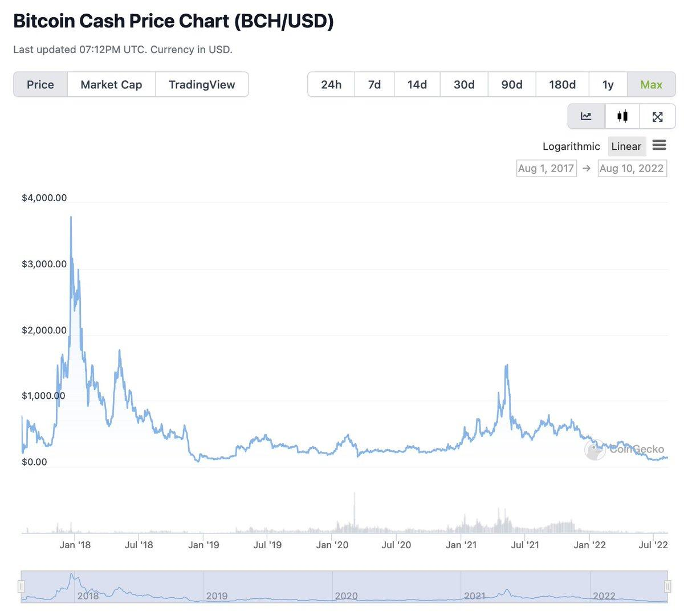Grab the left navigator range handle
This screenshot has width=684, height=616.
(21, 586)
